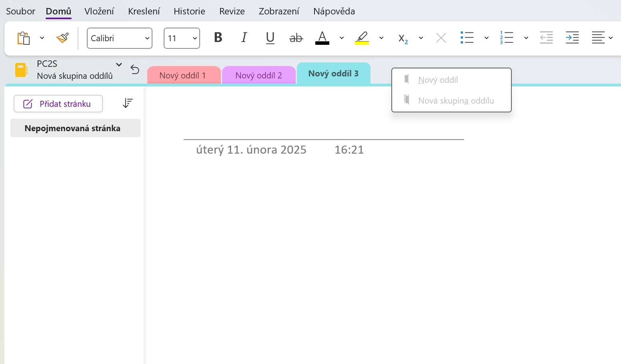Expand highlight color options arrow
Screen dimensions: 621x364
click(381, 38)
